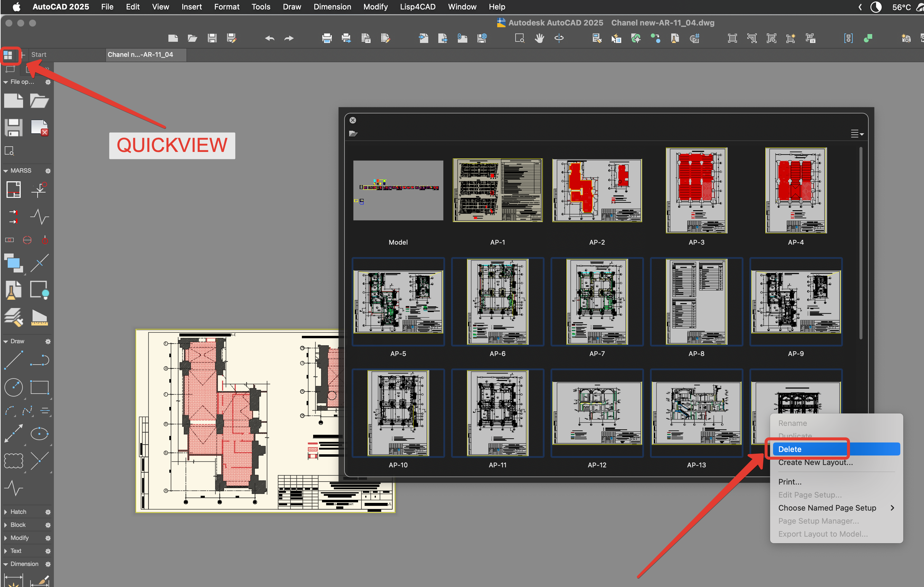The width and height of the screenshot is (924, 587).
Task: Click the MARSS measuring ruler icon
Action: tap(40, 318)
